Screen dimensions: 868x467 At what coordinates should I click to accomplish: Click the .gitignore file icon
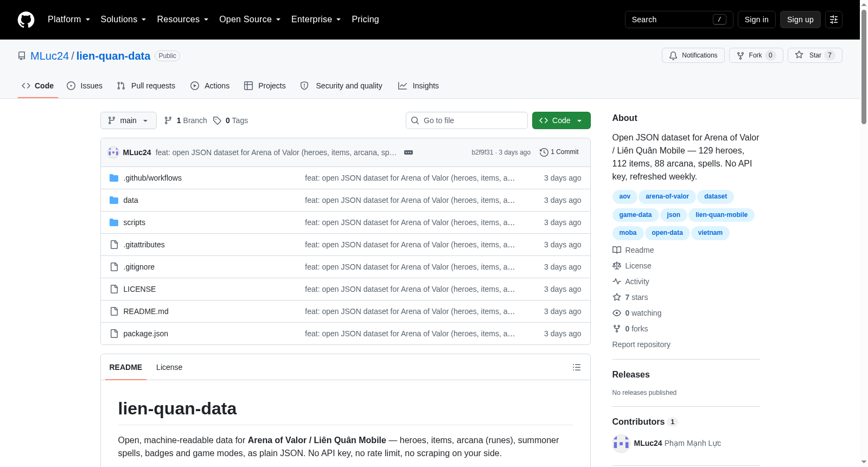tap(114, 267)
